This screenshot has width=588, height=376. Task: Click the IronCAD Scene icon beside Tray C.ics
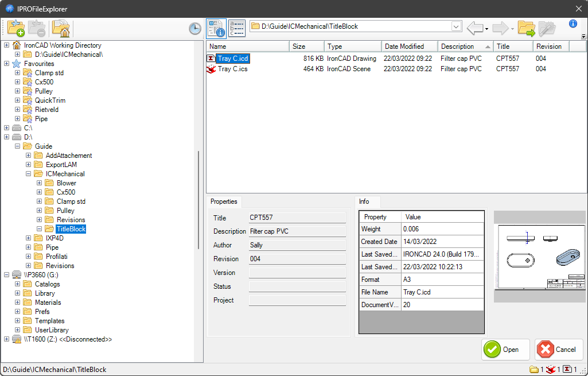(x=212, y=68)
